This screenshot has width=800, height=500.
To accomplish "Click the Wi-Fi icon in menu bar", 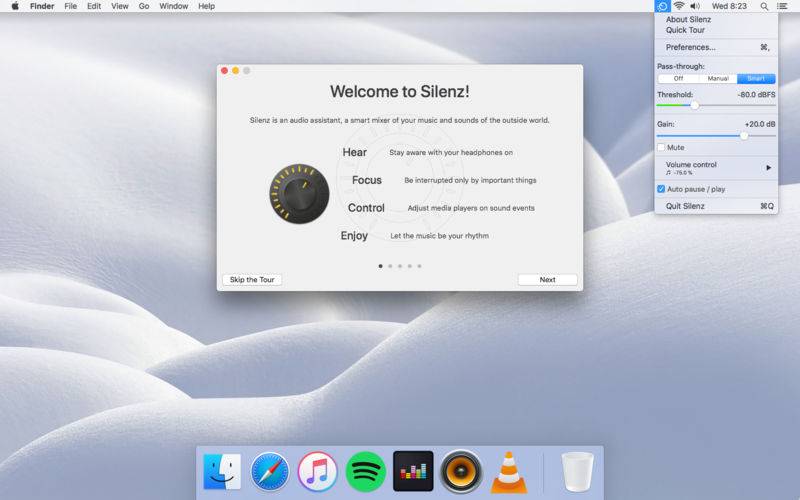I will (678, 6).
